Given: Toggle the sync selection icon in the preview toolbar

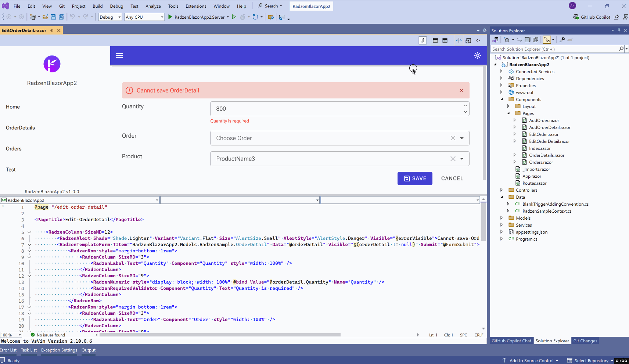Looking at the screenshot, I should pos(459,40).
